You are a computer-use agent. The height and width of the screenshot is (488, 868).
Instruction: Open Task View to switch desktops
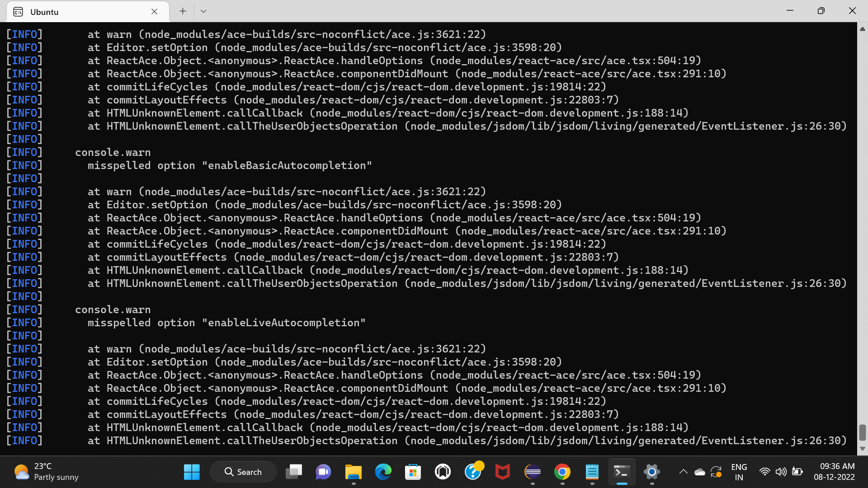point(294,472)
